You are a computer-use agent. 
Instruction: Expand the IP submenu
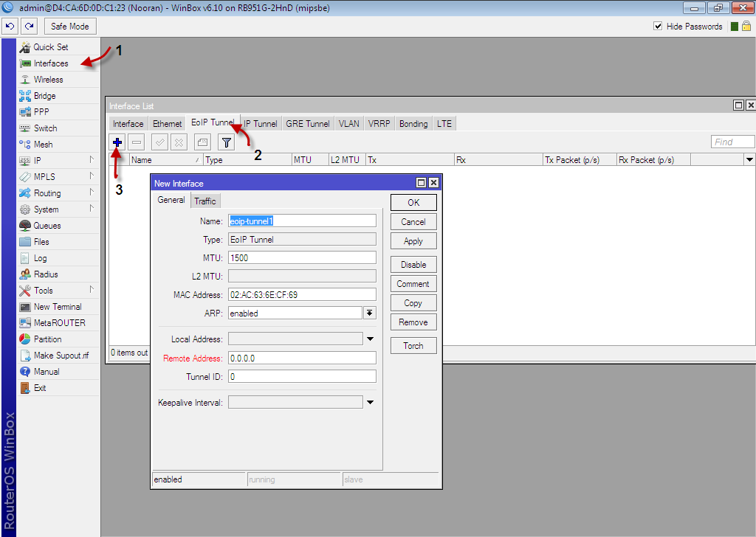pyautogui.click(x=92, y=159)
